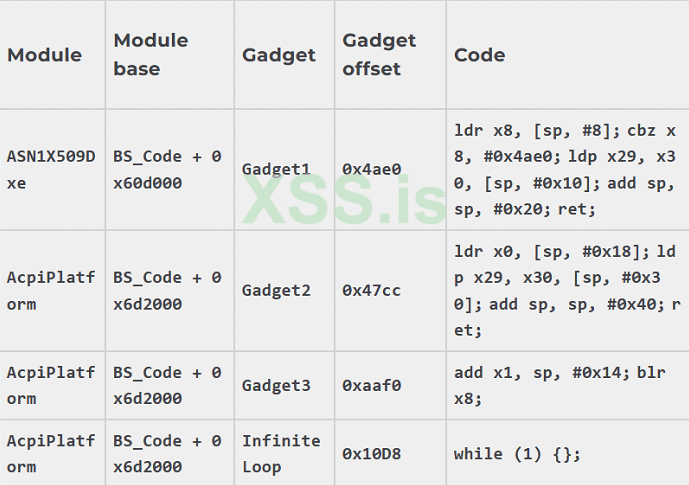The height and width of the screenshot is (485, 689).
Task: Click the Module base column header
Action: tap(151, 55)
